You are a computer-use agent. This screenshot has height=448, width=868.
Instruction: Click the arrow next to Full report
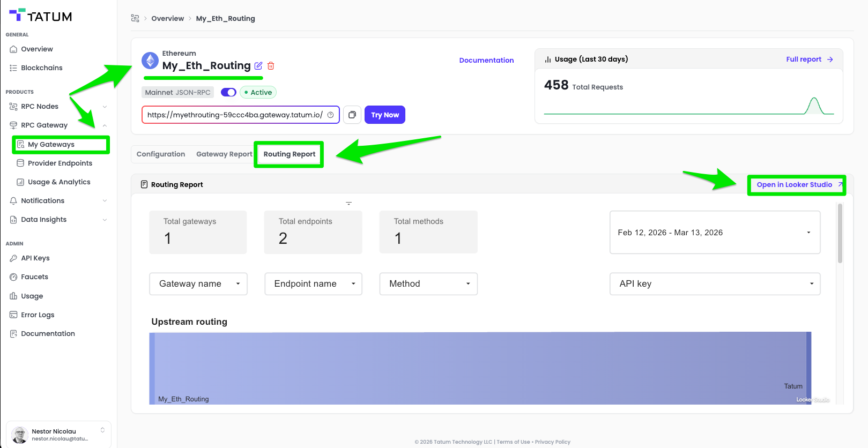[830, 59]
